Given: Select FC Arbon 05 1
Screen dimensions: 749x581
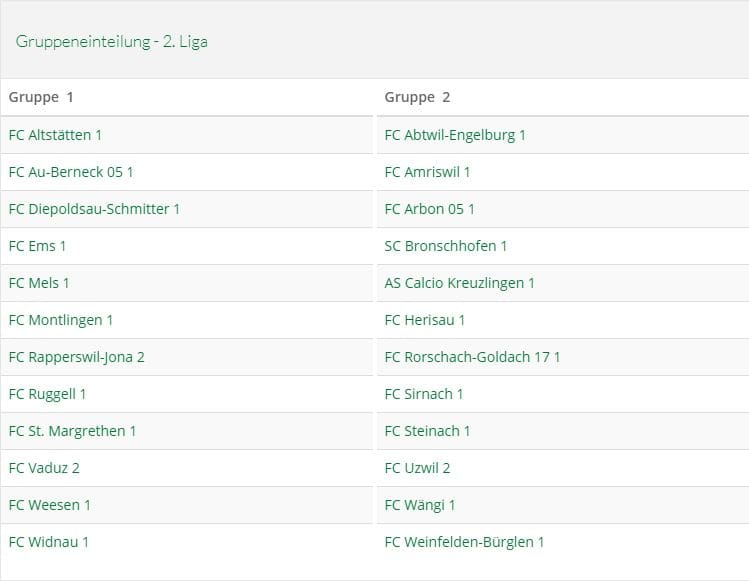Looking at the screenshot, I should tap(429, 209).
